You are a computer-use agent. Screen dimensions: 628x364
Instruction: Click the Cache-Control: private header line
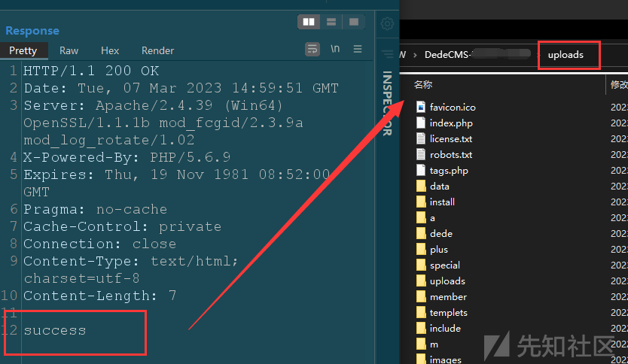pyautogui.click(x=122, y=227)
